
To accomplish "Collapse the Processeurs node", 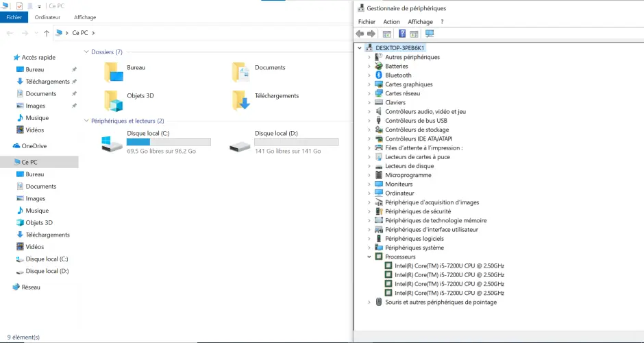I will click(x=369, y=257).
